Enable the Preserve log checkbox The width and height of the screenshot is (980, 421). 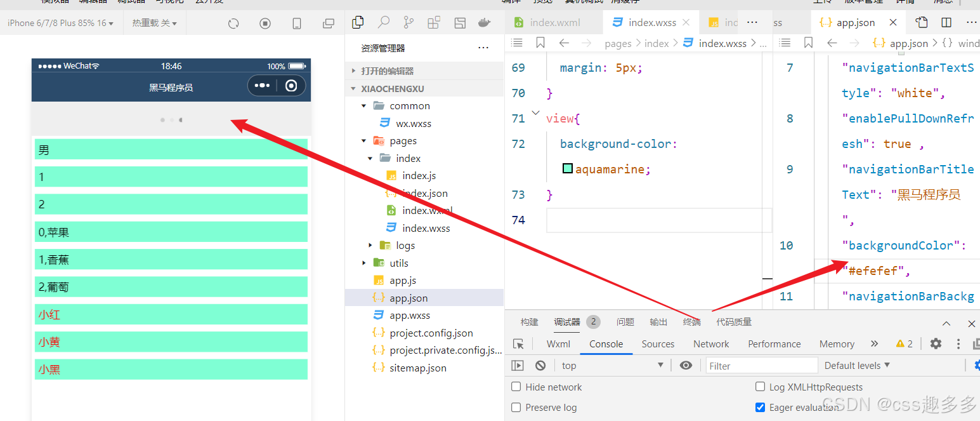tap(516, 407)
